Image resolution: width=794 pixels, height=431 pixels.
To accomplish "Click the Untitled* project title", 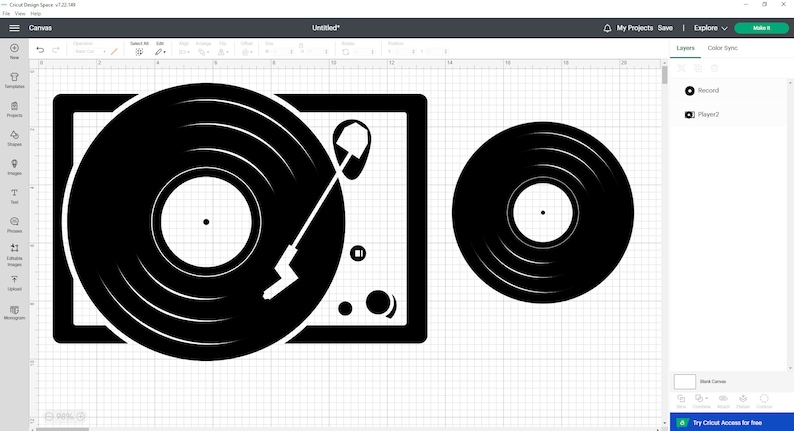I will (326, 28).
